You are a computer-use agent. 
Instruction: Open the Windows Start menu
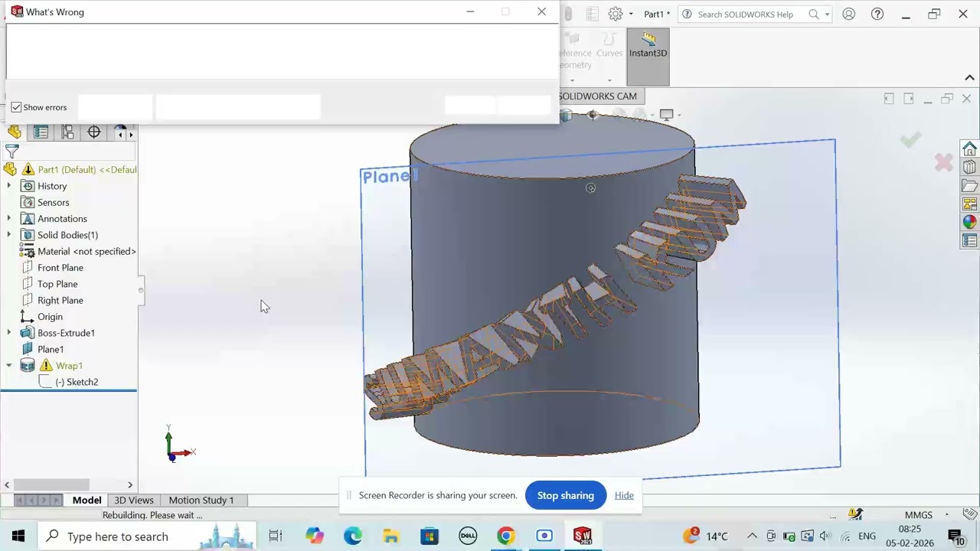[x=18, y=536]
